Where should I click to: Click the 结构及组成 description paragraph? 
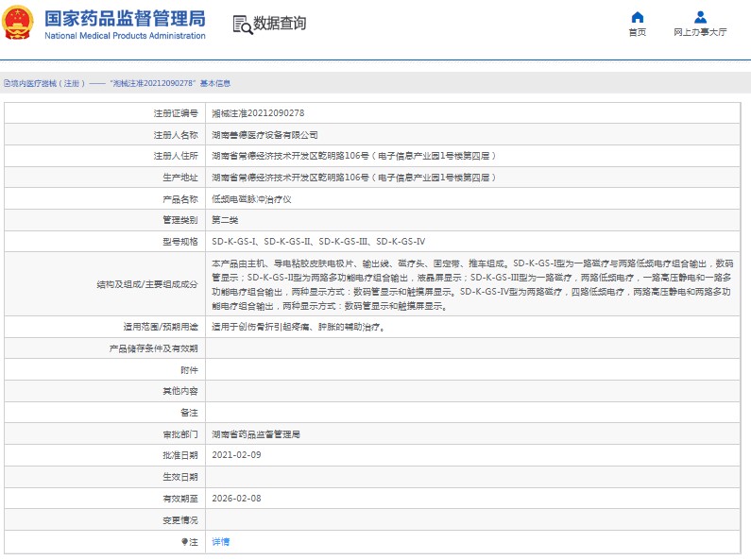click(x=472, y=285)
